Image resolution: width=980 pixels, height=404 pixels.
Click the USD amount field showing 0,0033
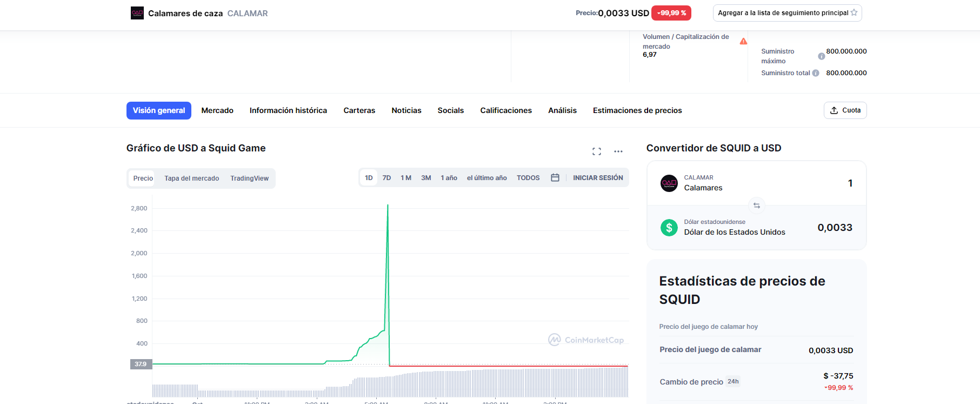click(835, 228)
